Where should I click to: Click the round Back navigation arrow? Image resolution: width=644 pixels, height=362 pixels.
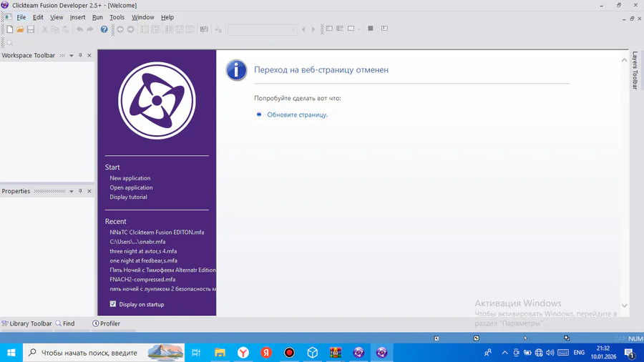click(120, 29)
